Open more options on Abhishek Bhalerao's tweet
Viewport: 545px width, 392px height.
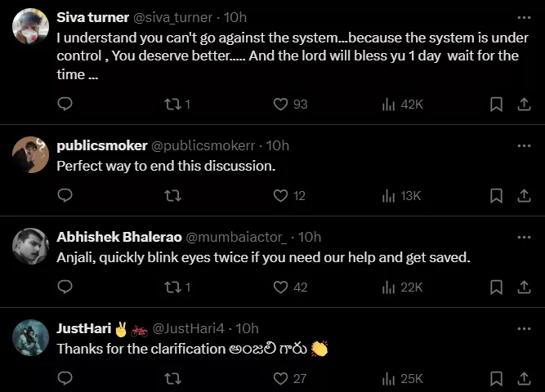pos(524,237)
